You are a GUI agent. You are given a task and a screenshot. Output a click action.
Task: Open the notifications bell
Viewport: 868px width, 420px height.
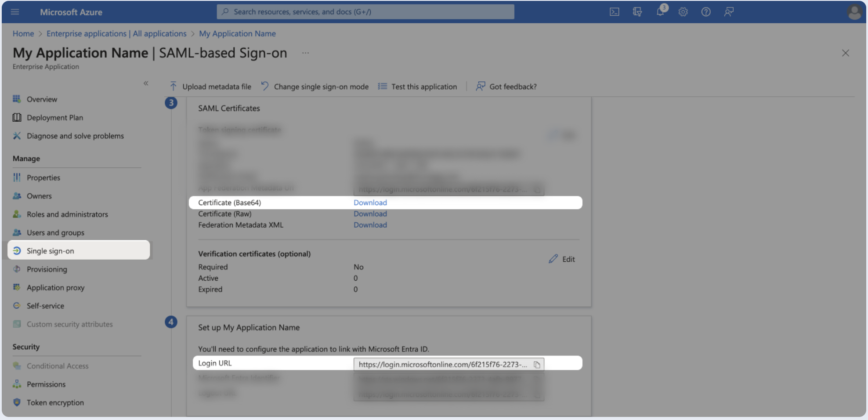coord(660,12)
